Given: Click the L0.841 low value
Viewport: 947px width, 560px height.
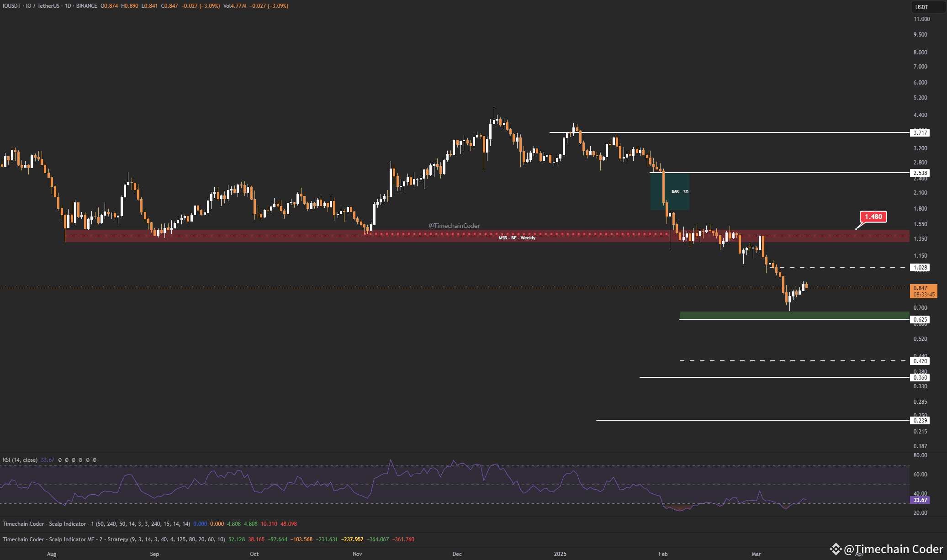Looking at the screenshot, I should (x=149, y=6).
